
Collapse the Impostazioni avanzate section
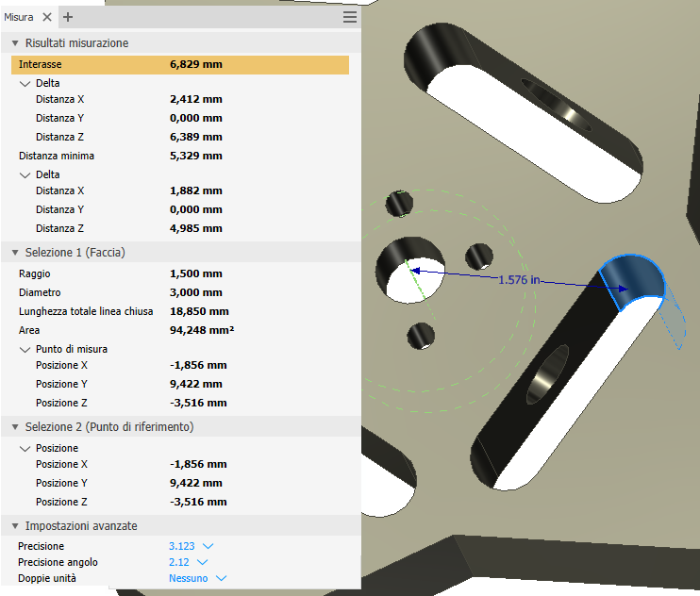pyautogui.click(x=15, y=526)
